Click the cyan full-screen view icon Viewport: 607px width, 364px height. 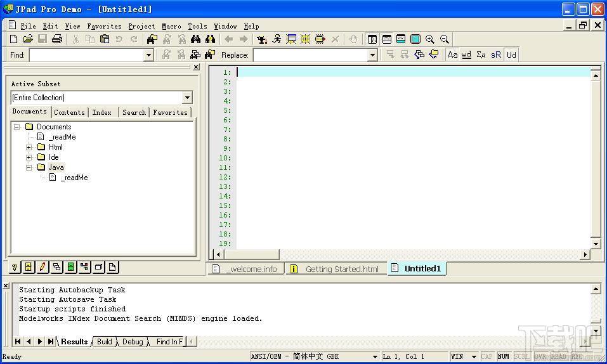[415, 39]
